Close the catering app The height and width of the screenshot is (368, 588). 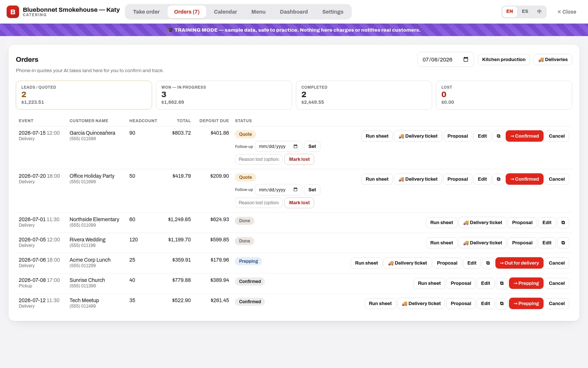(567, 12)
